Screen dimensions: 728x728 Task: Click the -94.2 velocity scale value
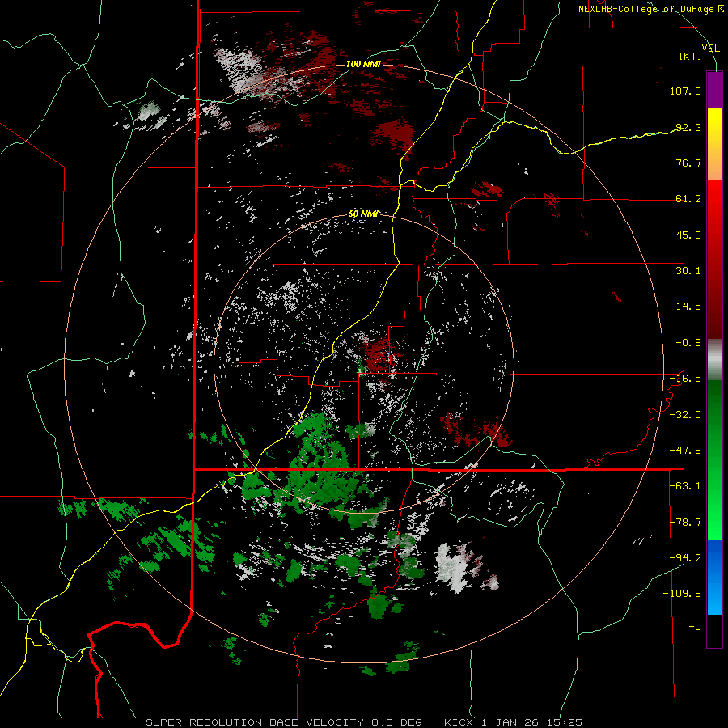pyautogui.click(x=685, y=557)
